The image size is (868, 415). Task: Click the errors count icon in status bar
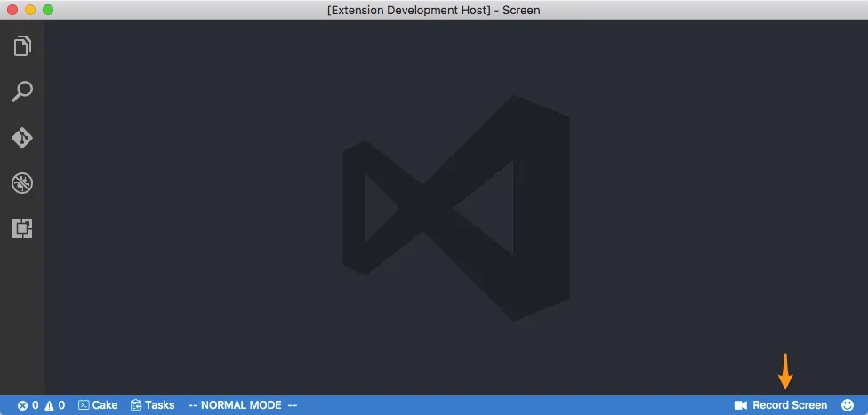pos(23,405)
